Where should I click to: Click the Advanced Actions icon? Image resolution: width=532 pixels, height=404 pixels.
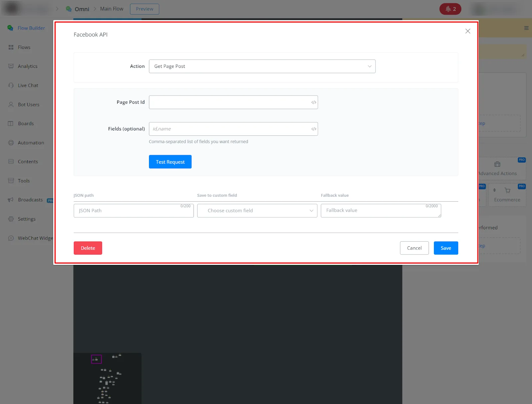497,164
